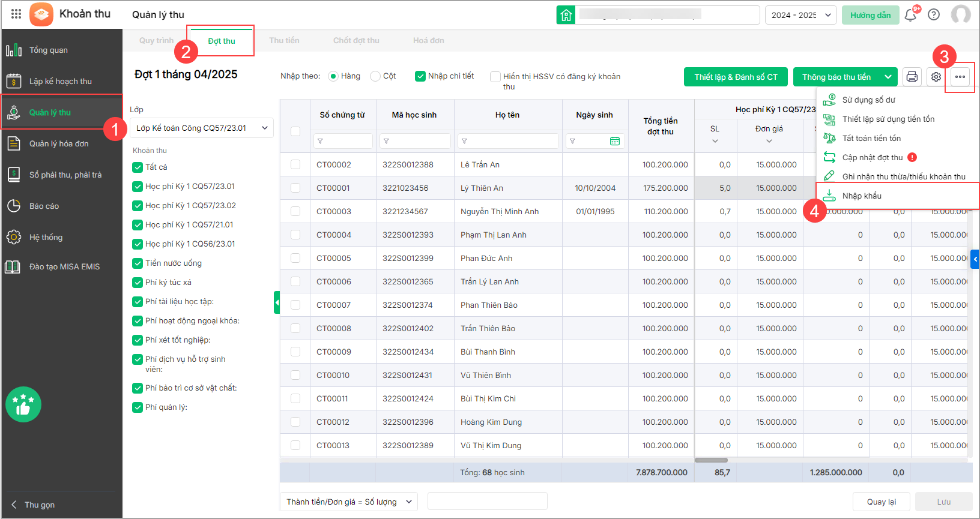The image size is (980, 519).
Task: Click the Mã học sinh filter field
Action: point(414,141)
